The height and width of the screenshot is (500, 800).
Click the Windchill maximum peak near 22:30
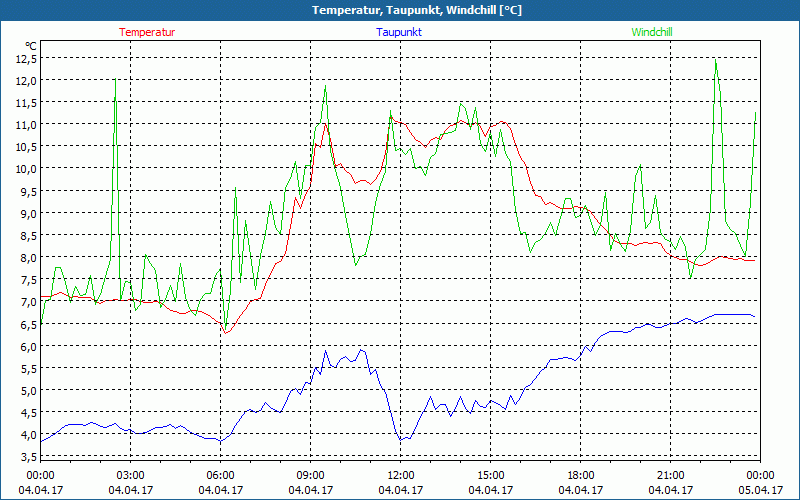pyautogui.click(x=716, y=60)
